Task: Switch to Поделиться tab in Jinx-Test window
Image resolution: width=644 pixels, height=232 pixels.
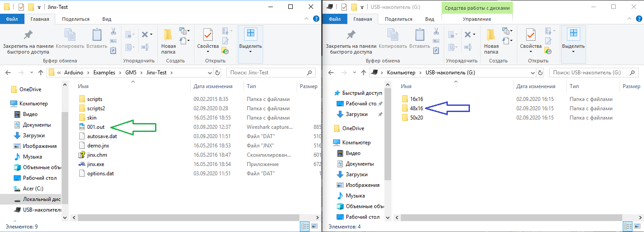Action: tap(76, 19)
